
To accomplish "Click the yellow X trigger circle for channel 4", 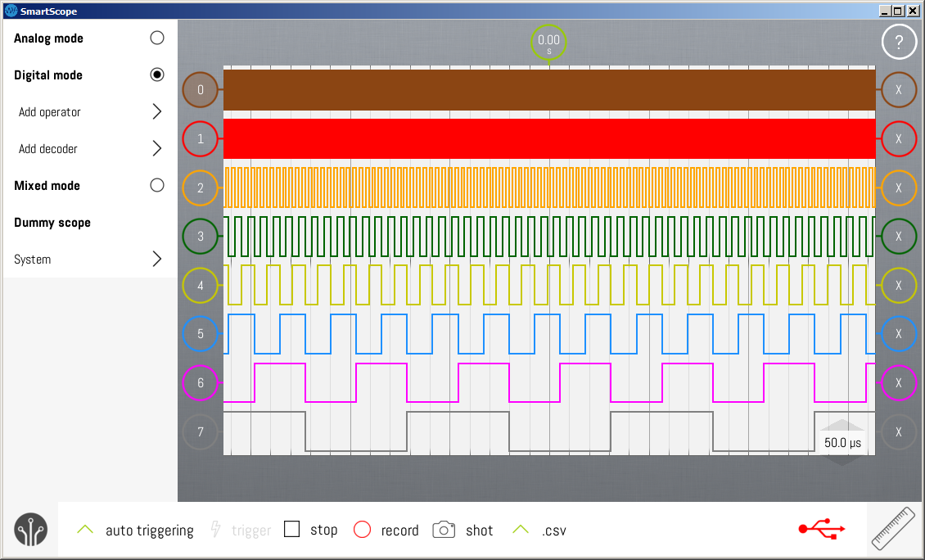I will click(x=899, y=286).
